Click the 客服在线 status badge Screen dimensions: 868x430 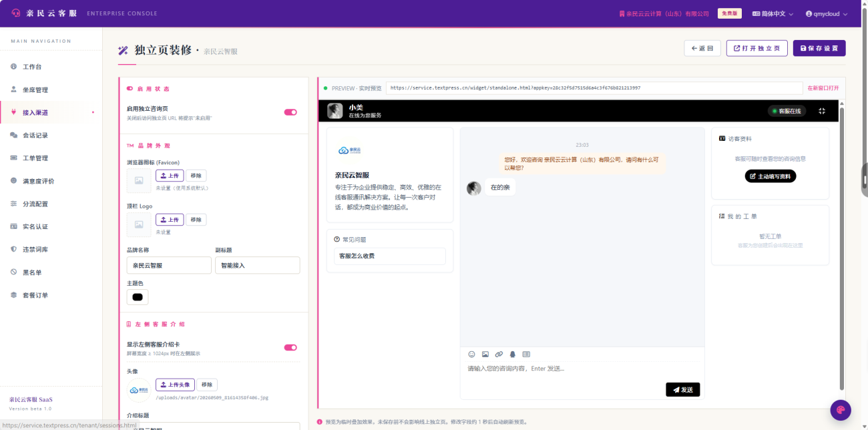tap(788, 111)
